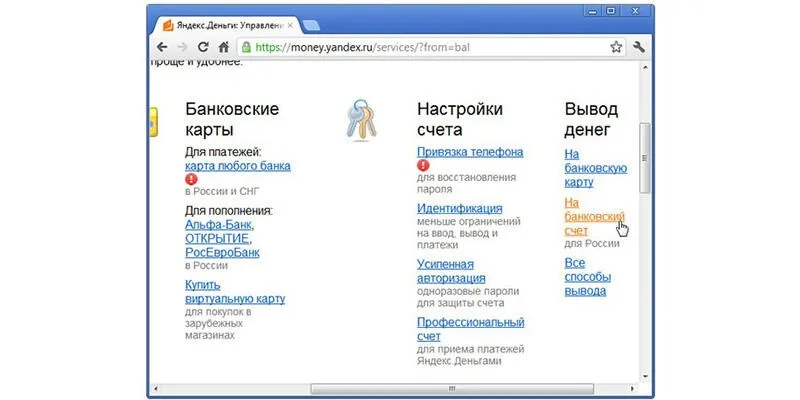The width and height of the screenshot is (800, 400).
Task: Click для покупок в зарубежных магазинах text
Action: pyautogui.click(x=218, y=323)
